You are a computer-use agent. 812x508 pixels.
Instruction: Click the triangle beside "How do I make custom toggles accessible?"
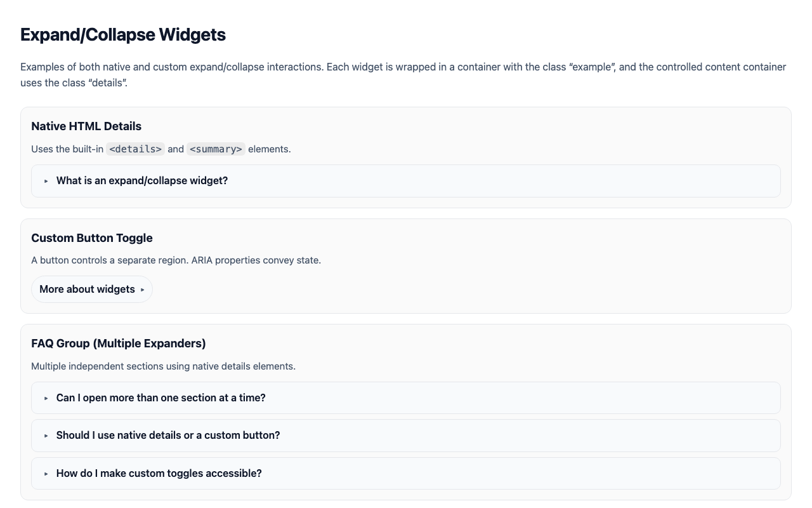(x=46, y=474)
